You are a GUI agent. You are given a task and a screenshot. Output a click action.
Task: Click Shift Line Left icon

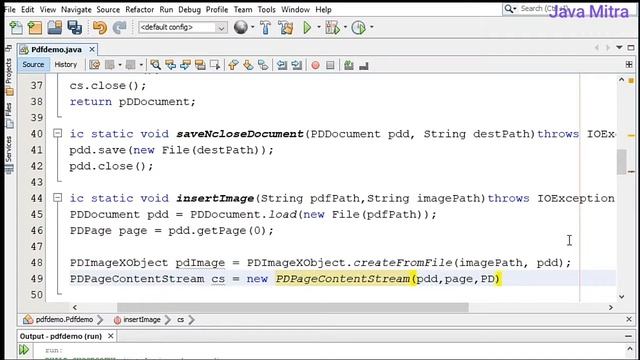(x=282, y=65)
